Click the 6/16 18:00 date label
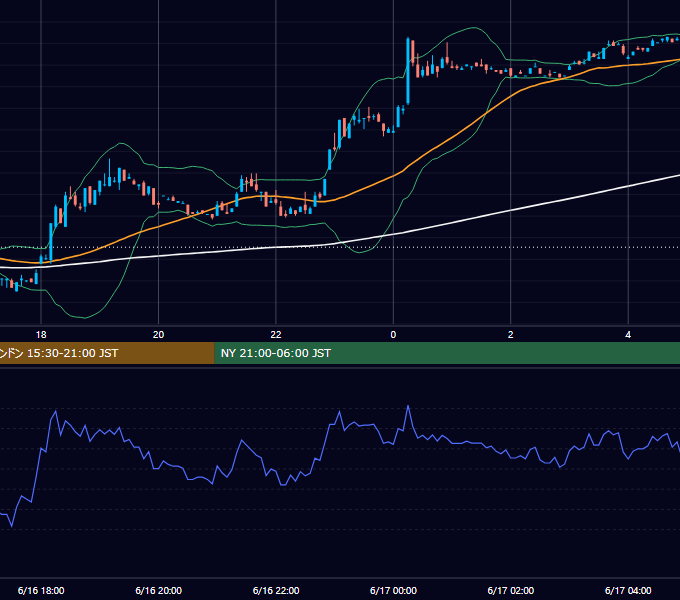Image resolution: width=680 pixels, height=600 pixels. (x=41, y=590)
